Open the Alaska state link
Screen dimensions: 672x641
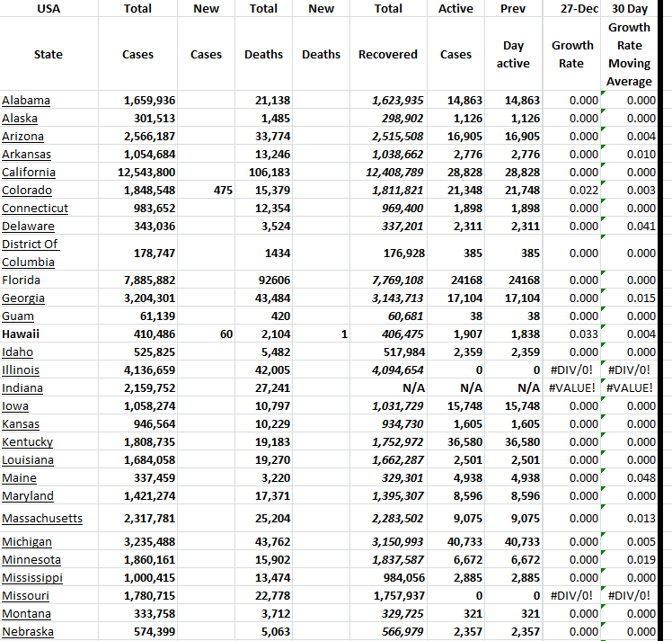point(19,119)
